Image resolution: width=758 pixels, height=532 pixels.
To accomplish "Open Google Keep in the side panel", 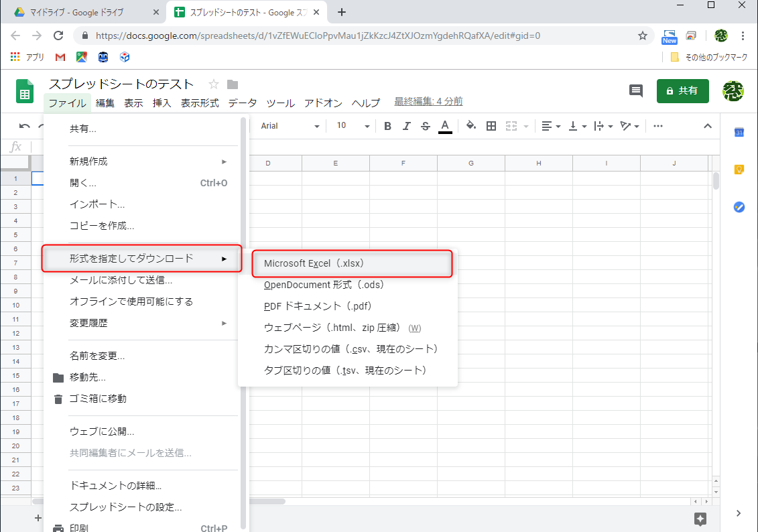I will pyautogui.click(x=739, y=170).
